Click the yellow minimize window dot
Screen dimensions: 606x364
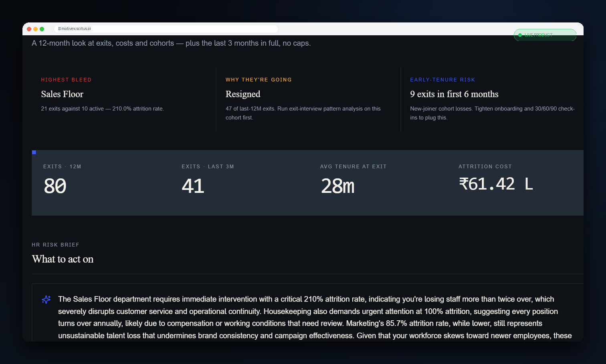[36, 29]
